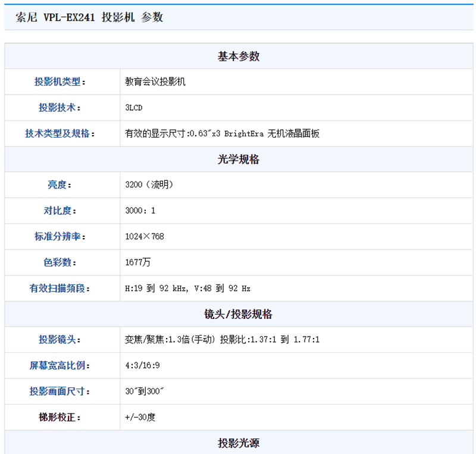This screenshot has width=476, height=454.
Task: Select the 投影画面尺寸 parameter link
Action: (59, 392)
